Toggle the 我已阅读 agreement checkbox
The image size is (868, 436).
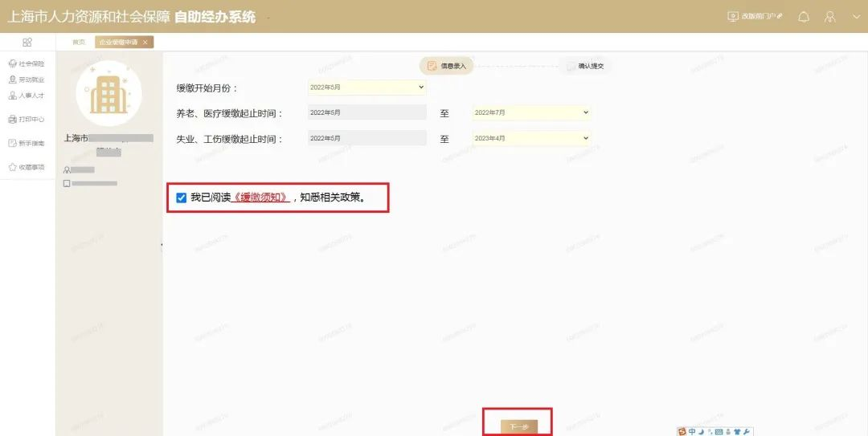point(181,198)
